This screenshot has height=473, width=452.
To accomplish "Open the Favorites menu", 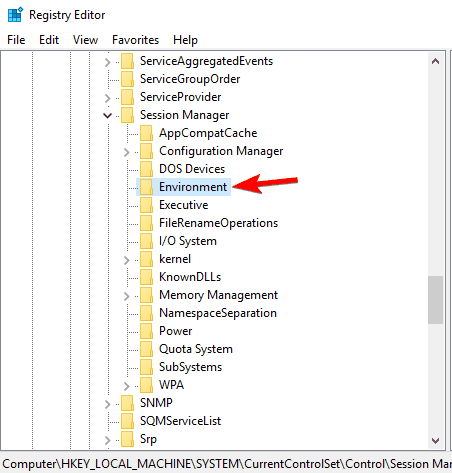I will click(135, 40).
